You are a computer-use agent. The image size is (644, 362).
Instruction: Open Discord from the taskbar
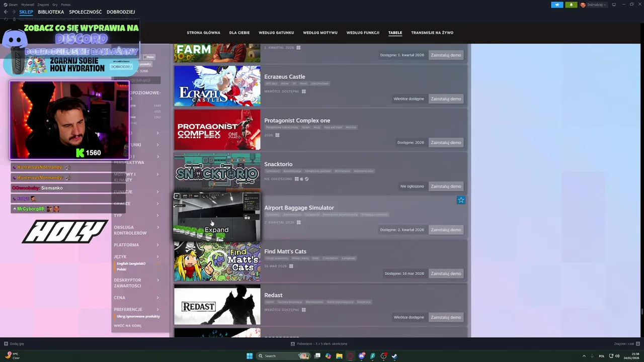(361, 356)
